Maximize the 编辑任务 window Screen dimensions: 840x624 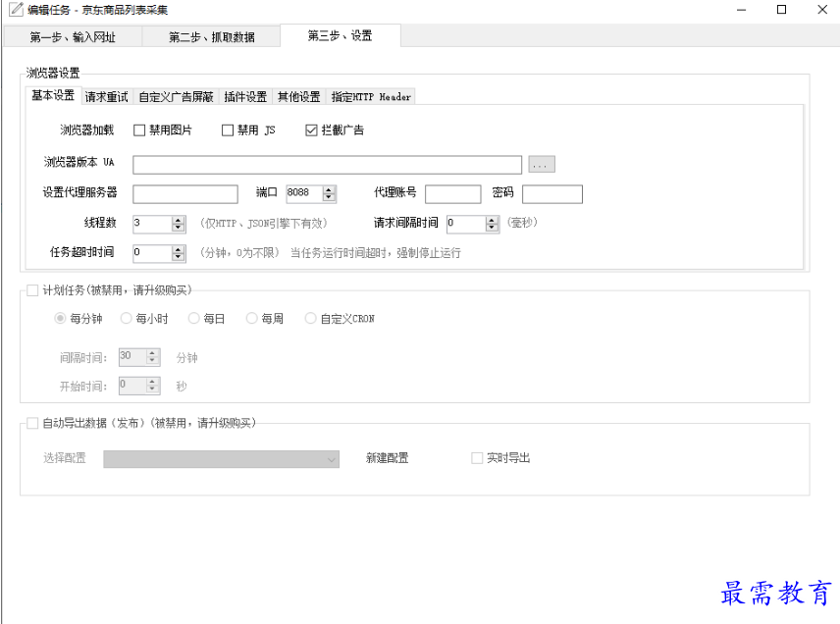tap(781, 10)
